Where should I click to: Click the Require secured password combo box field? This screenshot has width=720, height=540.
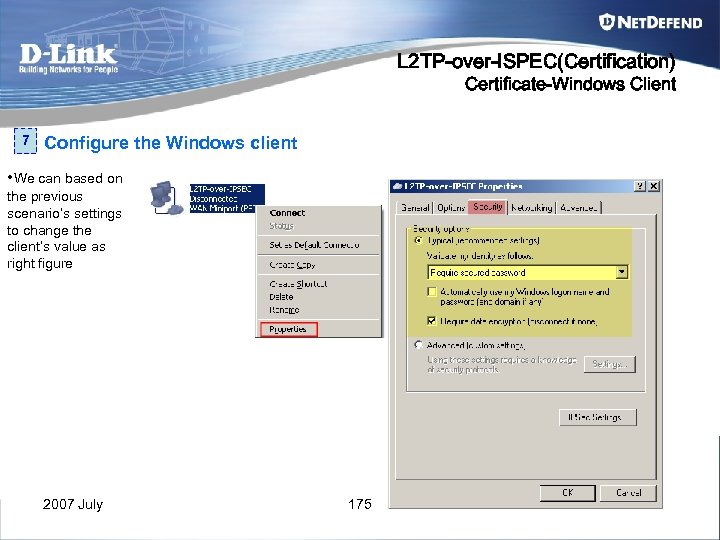tap(527, 272)
